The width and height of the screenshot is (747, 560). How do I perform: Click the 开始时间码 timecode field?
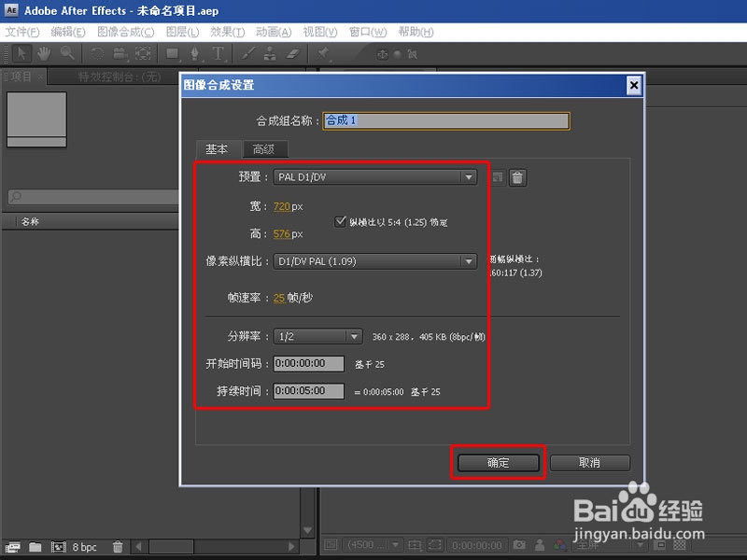[x=309, y=364]
